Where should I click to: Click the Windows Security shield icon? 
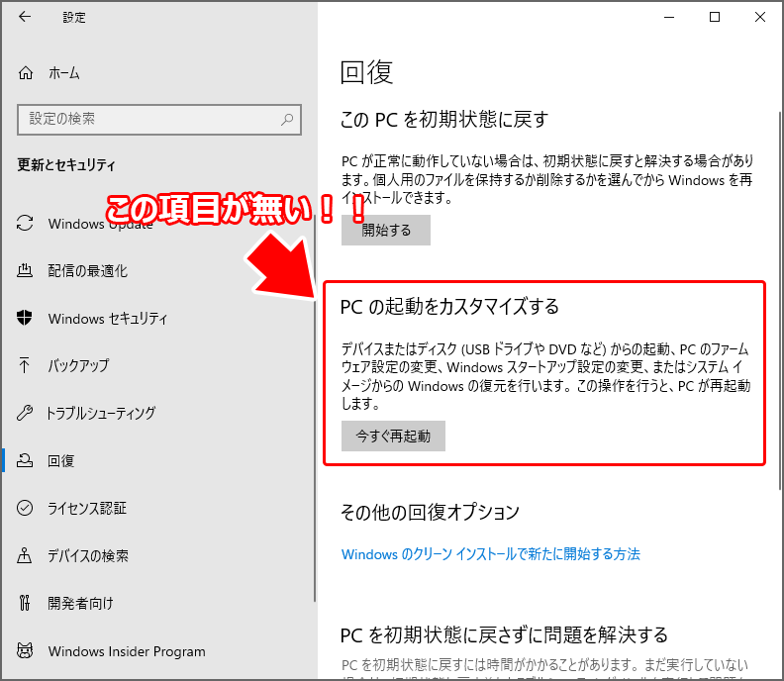point(25,318)
